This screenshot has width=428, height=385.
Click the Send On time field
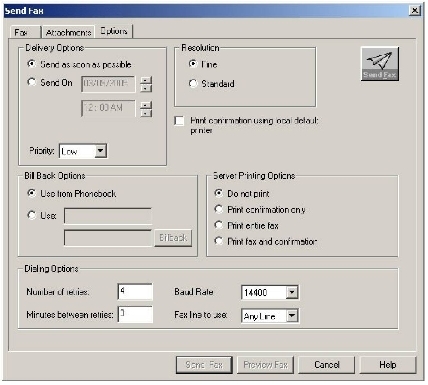108,108
